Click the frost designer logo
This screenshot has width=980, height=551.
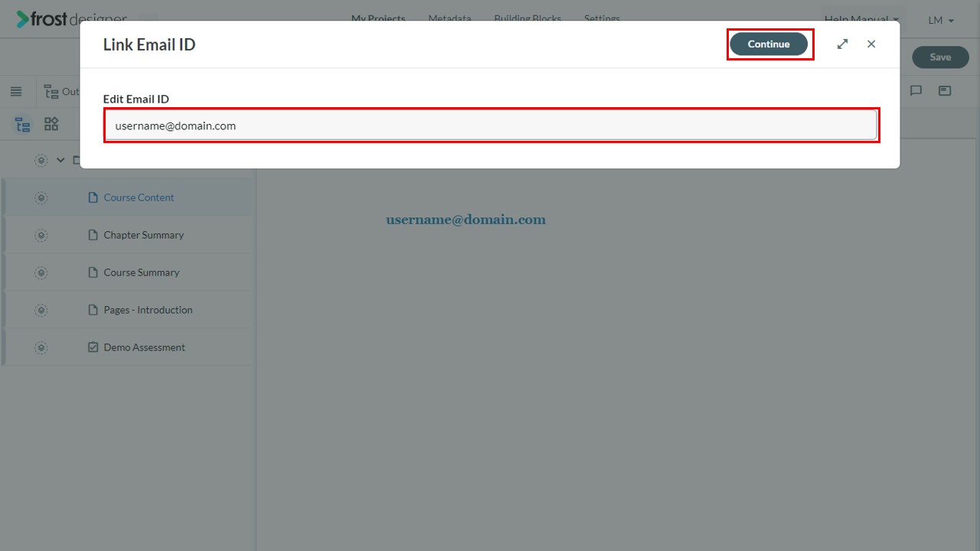click(x=72, y=18)
